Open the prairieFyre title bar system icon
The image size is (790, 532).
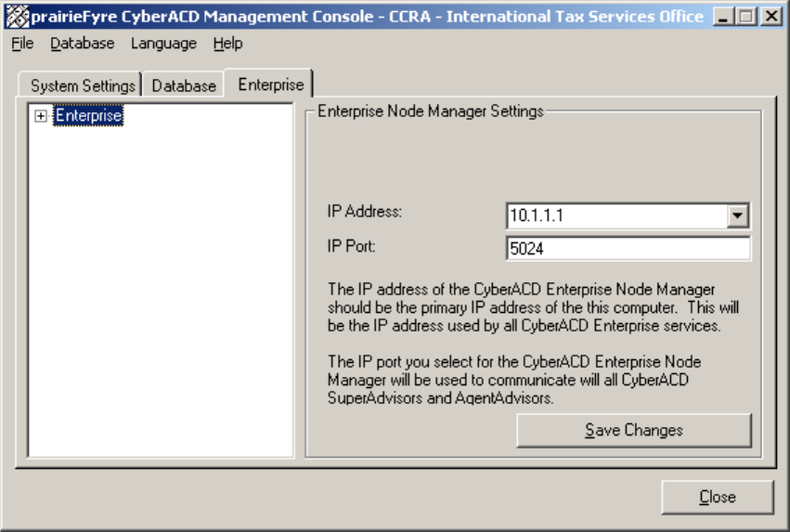[18, 17]
